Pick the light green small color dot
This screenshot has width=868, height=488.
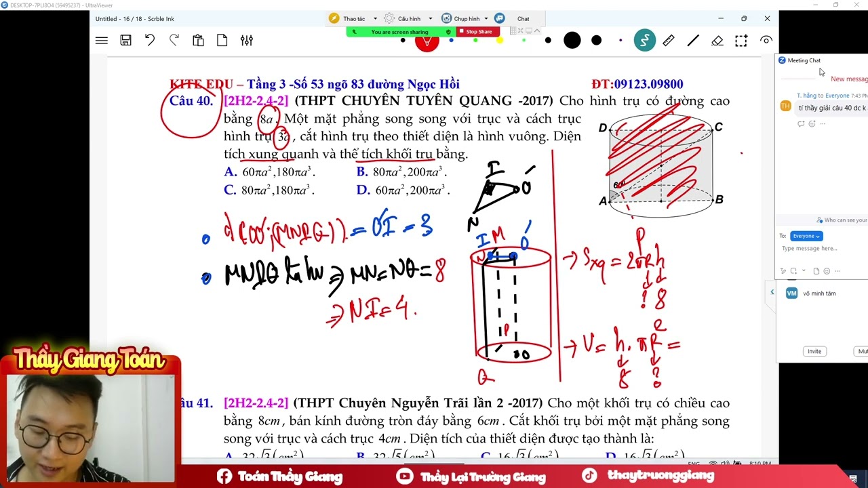[x=524, y=41]
